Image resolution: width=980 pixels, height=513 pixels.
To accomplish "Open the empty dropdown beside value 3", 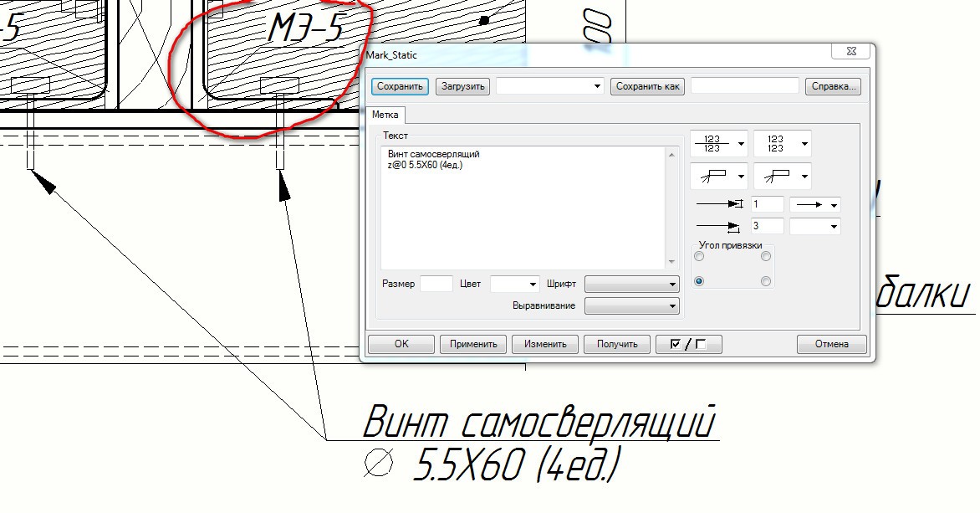I will (815, 226).
